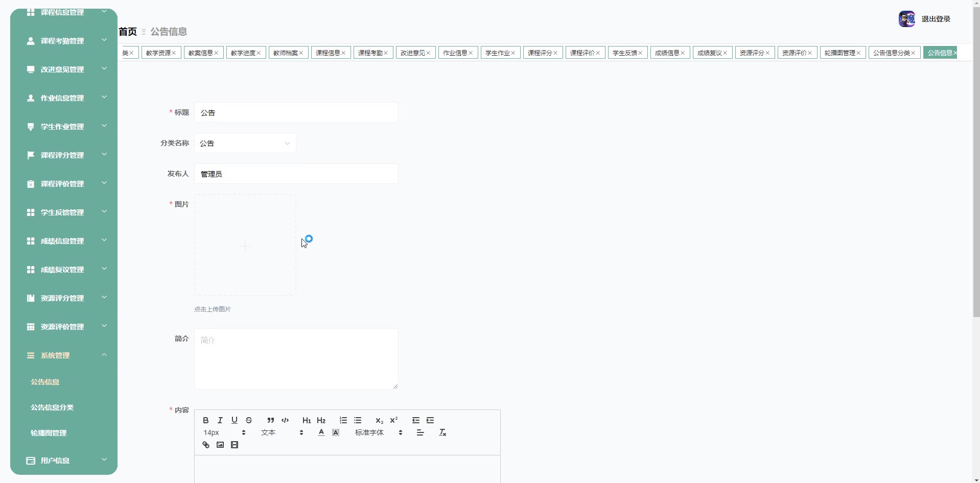Expand the 成绩复议管理 sidebar menu

[x=64, y=270]
